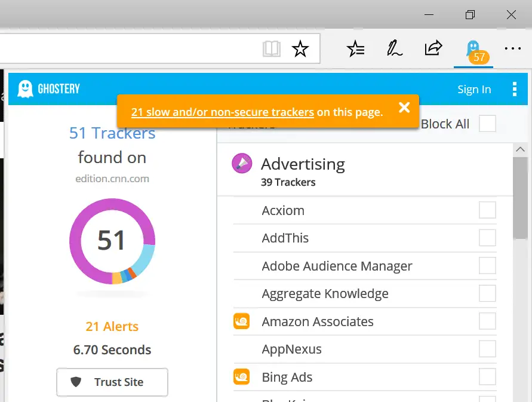Click the Advertising category megaphone icon
This screenshot has height=402, width=532.
coord(242,163)
